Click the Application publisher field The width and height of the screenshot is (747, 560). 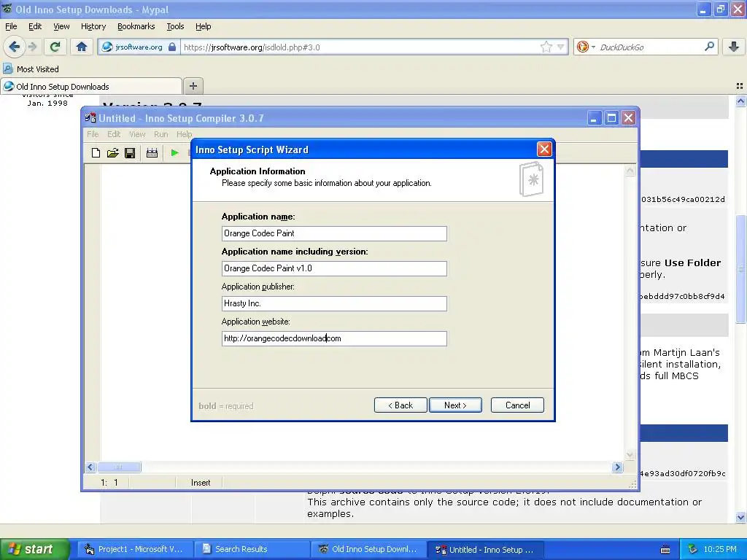pos(334,303)
